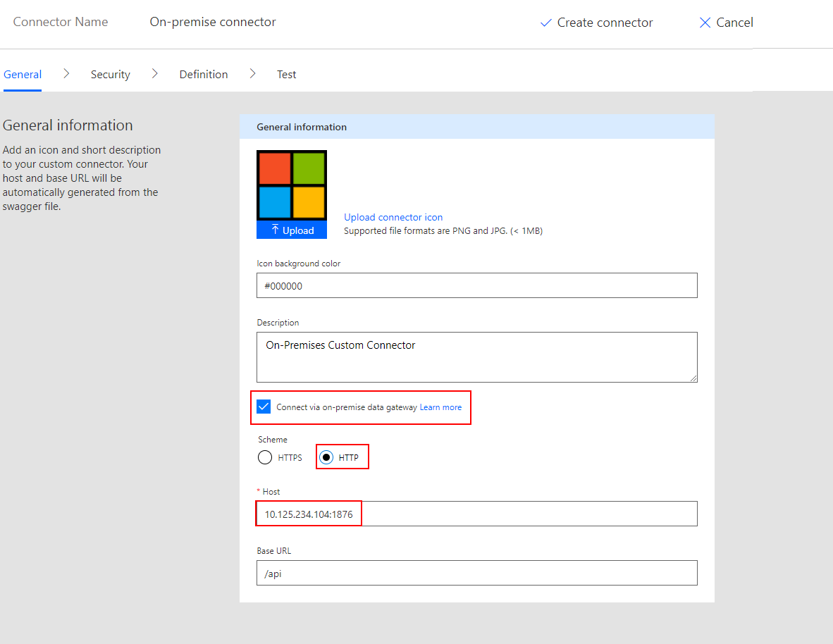Viewport: 833px width, 644px height.
Task: Click the Microsoft logo connector icon
Action: (292, 185)
